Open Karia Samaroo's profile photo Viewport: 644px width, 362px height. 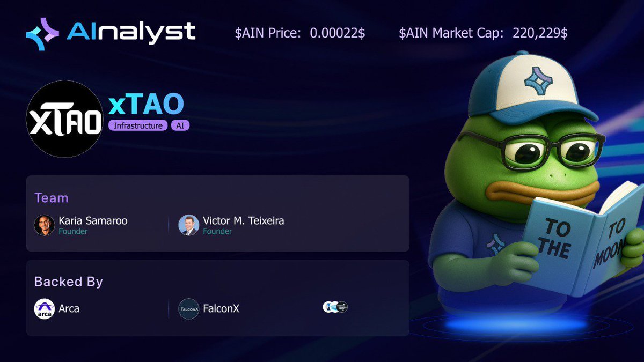click(45, 225)
